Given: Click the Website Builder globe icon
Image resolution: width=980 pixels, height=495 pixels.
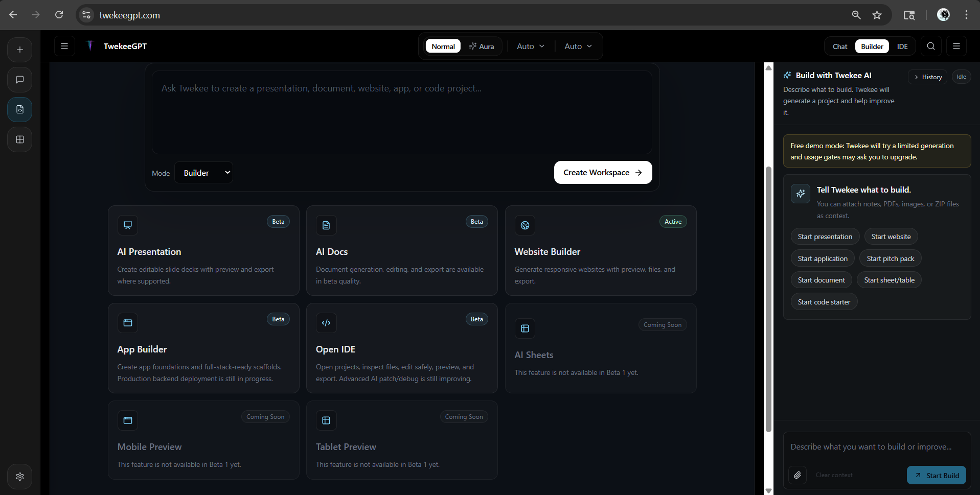Looking at the screenshot, I should point(525,225).
